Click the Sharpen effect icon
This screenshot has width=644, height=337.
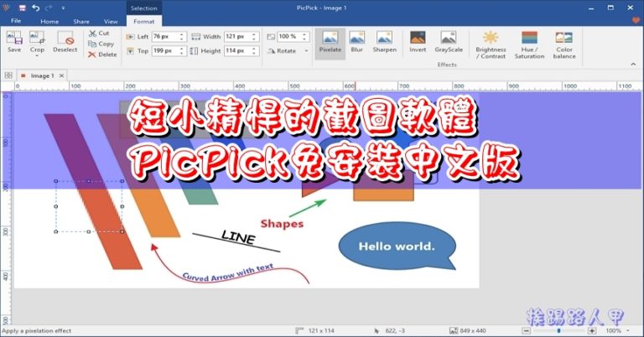coord(385,42)
